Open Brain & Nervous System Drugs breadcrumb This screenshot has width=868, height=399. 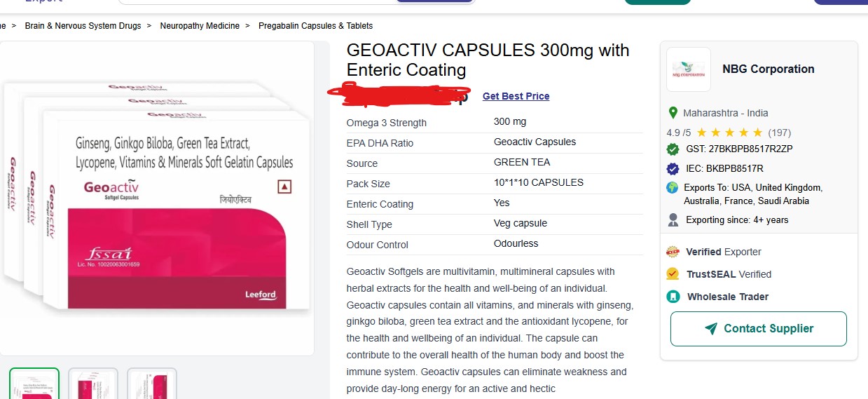coord(83,26)
